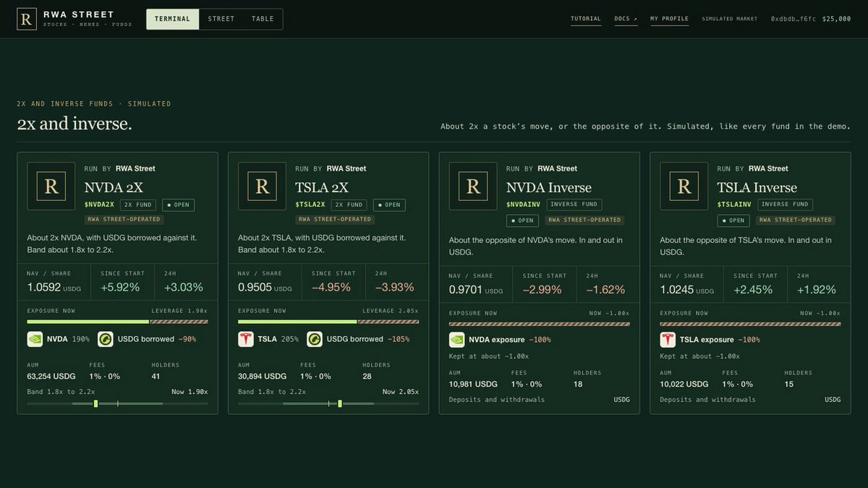Image resolution: width=868 pixels, height=488 pixels.
Task: Open the Tutorial link
Action: click(586, 19)
